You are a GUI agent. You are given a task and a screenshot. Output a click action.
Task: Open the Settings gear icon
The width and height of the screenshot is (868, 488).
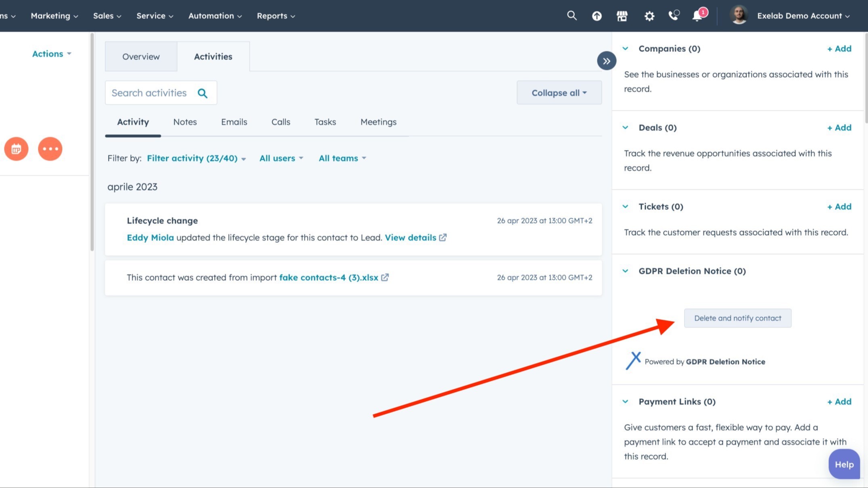click(649, 16)
